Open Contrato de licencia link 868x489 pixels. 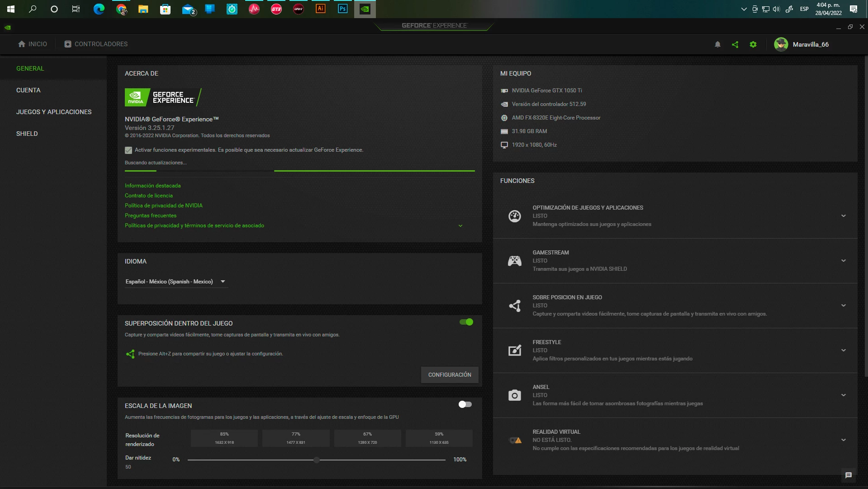[x=149, y=196]
